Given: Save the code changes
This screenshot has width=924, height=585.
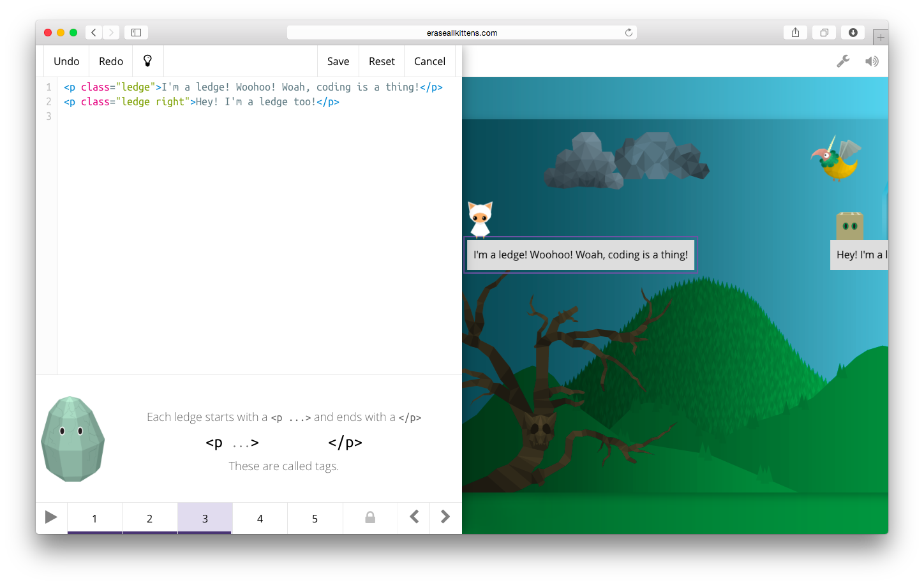Looking at the screenshot, I should [338, 61].
